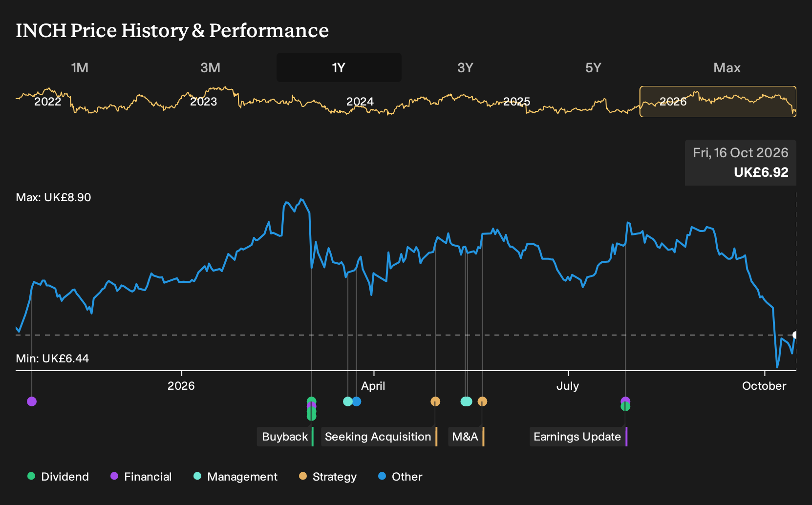
Task: Open the Buyback event label
Action: coord(285,437)
